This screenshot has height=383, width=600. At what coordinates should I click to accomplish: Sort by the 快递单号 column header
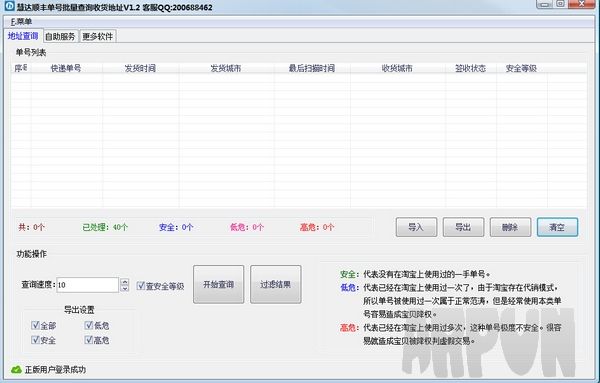tap(66, 68)
